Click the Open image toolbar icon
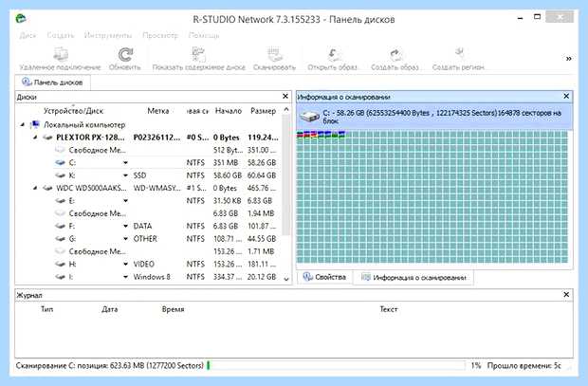 [x=333, y=54]
